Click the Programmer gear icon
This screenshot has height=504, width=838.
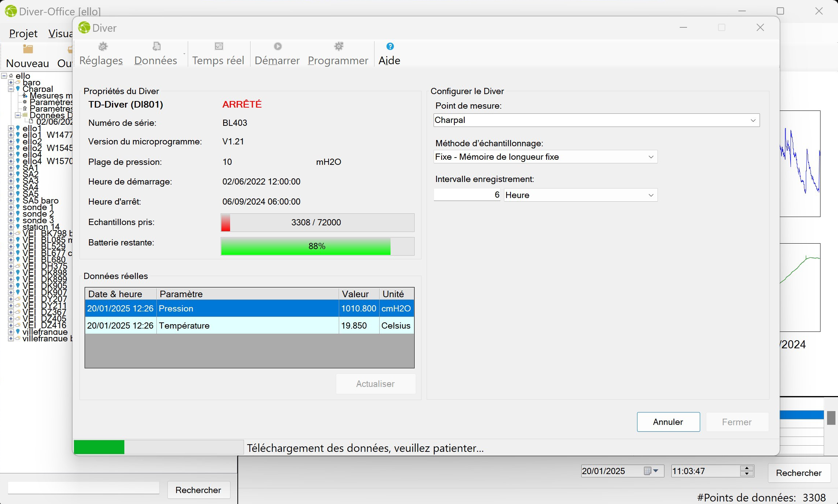(339, 46)
